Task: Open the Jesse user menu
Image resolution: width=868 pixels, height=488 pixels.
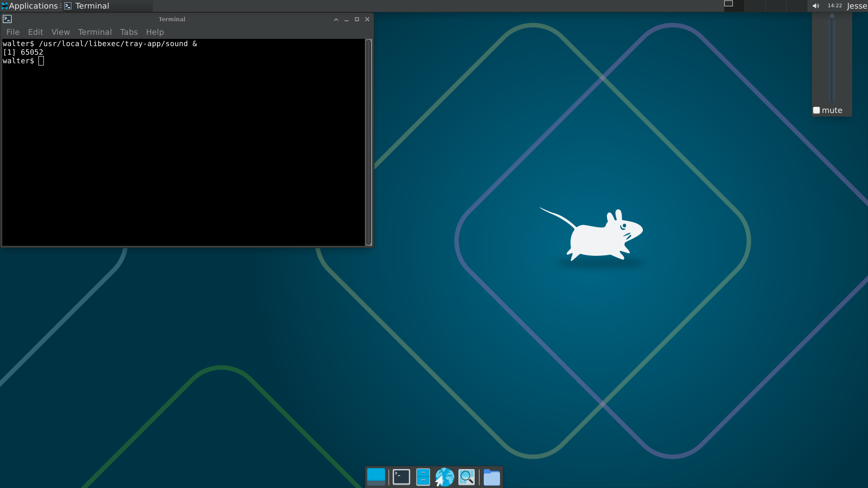Action: pyautogui.click(x=857, y=6)
